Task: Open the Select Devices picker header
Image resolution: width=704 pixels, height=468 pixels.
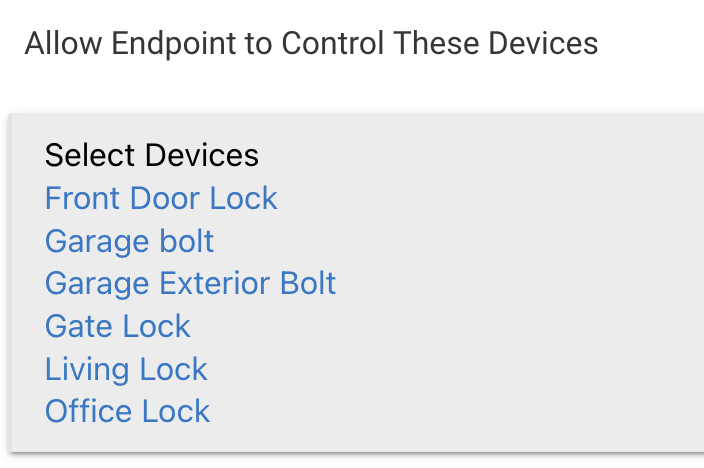Action: click(x=151, y=155)
